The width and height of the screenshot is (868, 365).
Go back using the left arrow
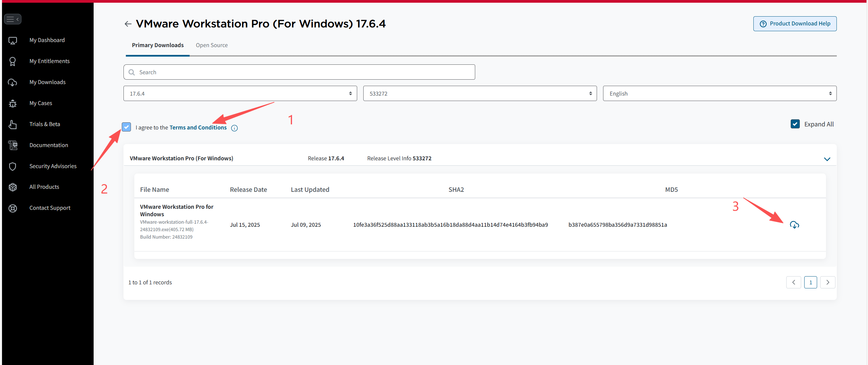(128, 24)
